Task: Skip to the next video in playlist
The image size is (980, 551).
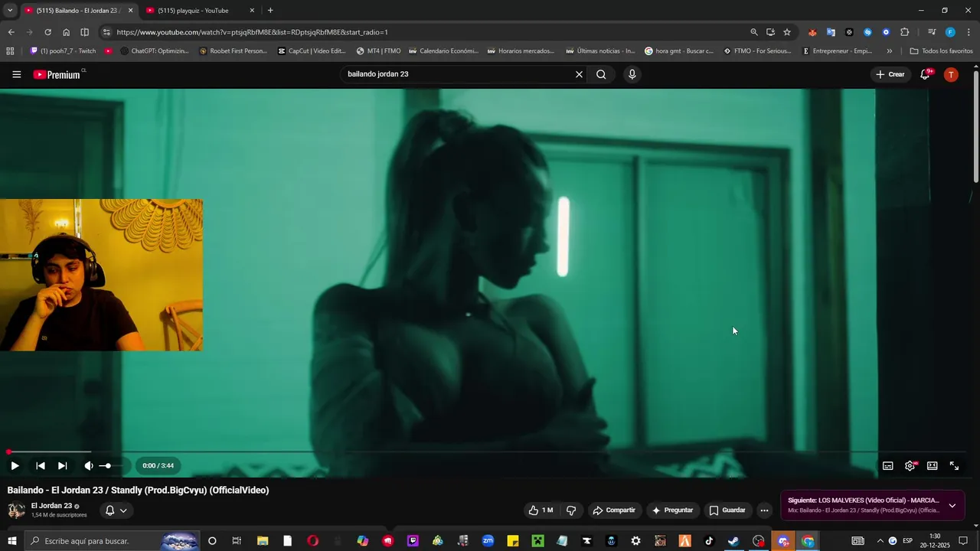Action: pos(63,465)
